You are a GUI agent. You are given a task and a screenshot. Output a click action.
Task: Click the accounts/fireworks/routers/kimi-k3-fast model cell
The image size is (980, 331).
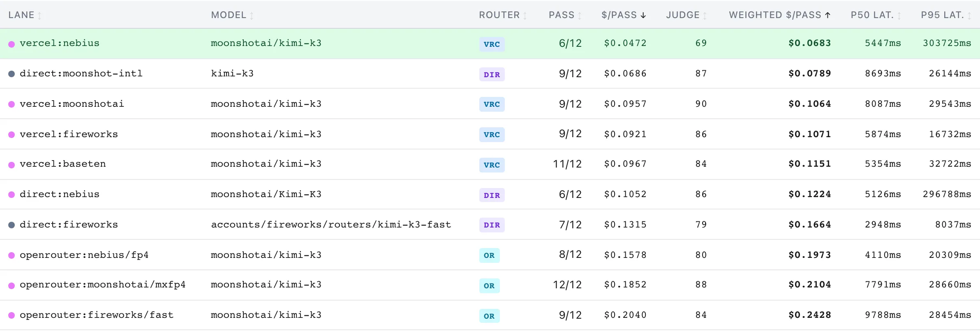pos(331,225)
